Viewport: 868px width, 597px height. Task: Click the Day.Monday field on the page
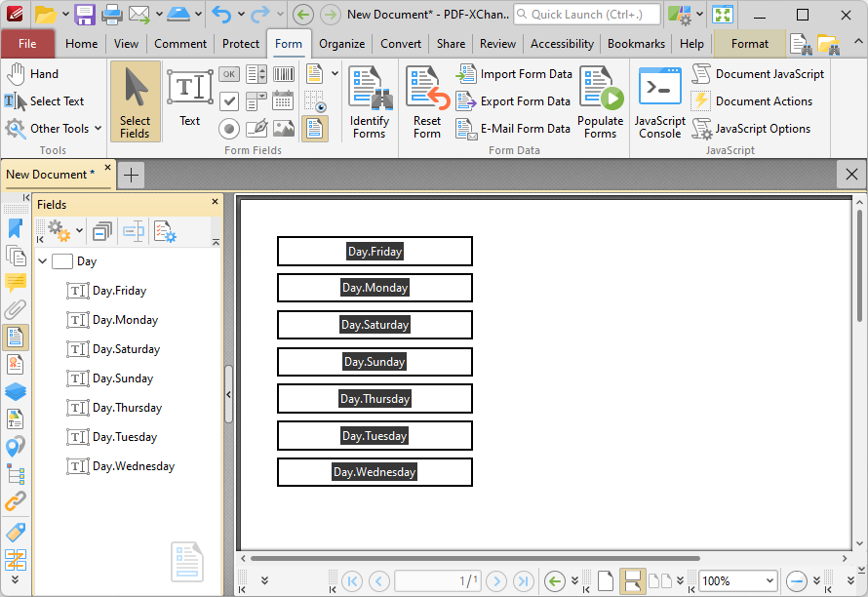(x=375, y=288)
